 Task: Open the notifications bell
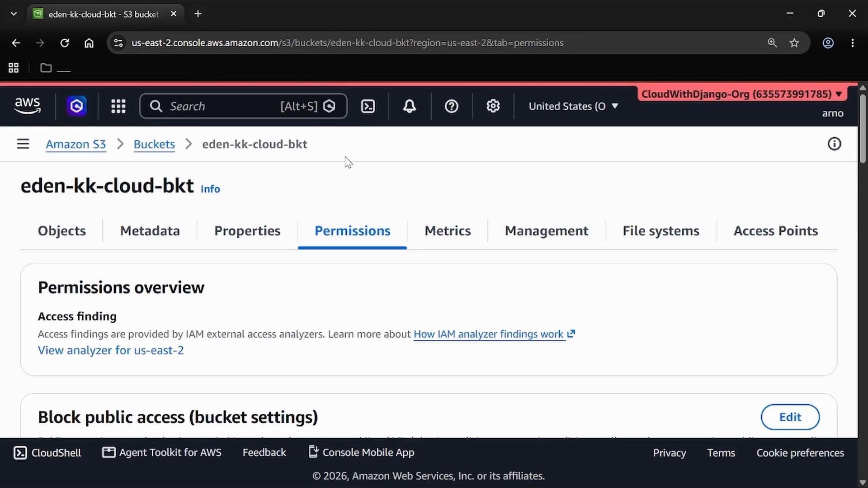point(410,106)
